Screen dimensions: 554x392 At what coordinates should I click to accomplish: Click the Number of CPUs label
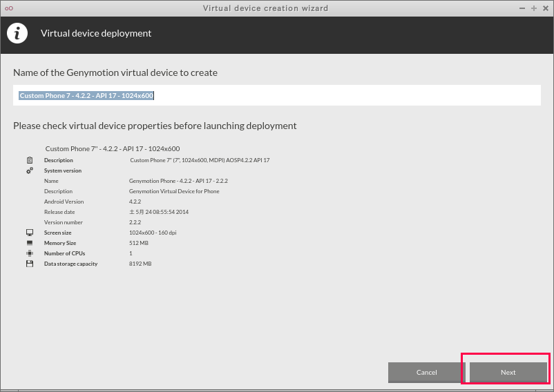pyautogui.click(x=65, y=253)
